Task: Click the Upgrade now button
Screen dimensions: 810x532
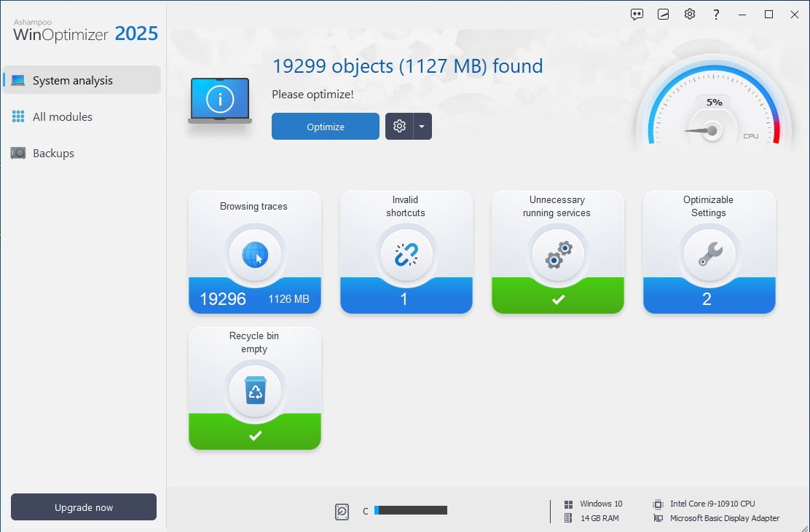Action: pyautogui.click(x=84, y=507)
